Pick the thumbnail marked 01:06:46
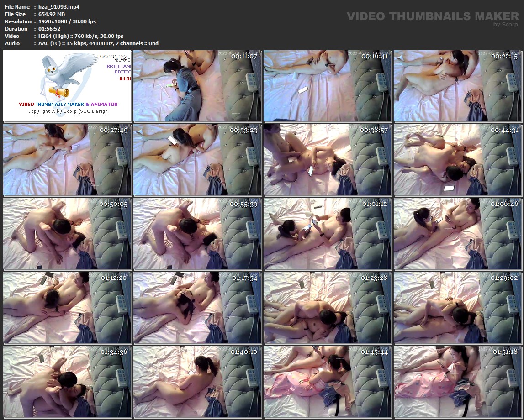The width and height of the screenshot is (524, 420). pos(458,234)
